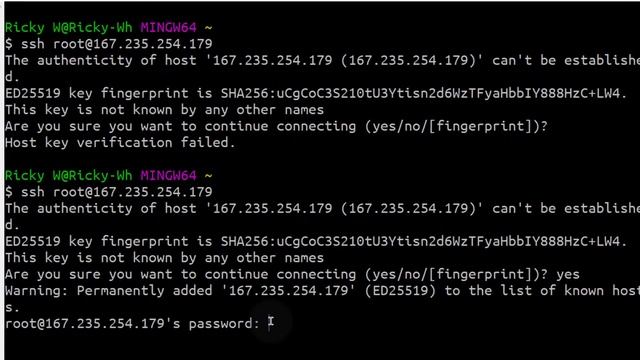Click the topmost "Ricky W@Ricky-Wh" prompt username
Image resolution: width=640 pixels, height=360 pixels.
69,27
